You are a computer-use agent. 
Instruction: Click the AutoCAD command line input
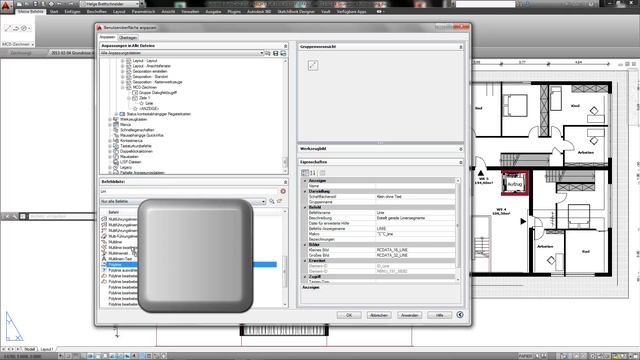[61, 216]
